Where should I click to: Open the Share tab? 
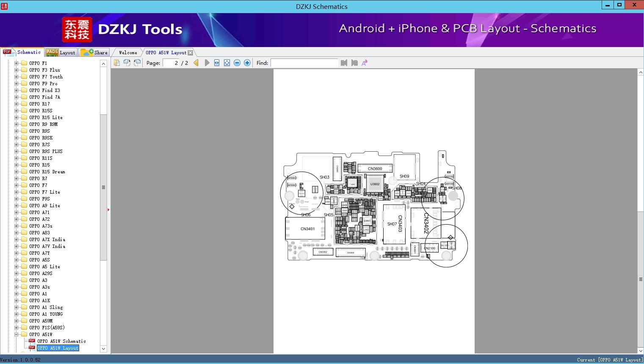pos(94,53)
